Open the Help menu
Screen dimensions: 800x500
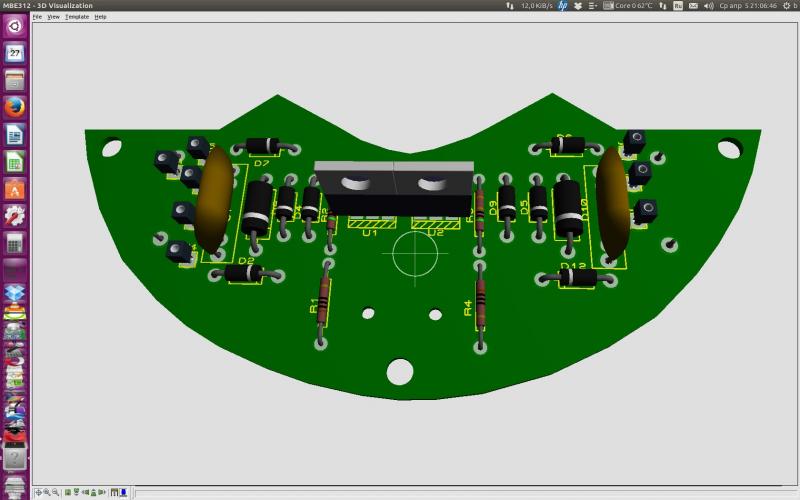coord(100,17)
